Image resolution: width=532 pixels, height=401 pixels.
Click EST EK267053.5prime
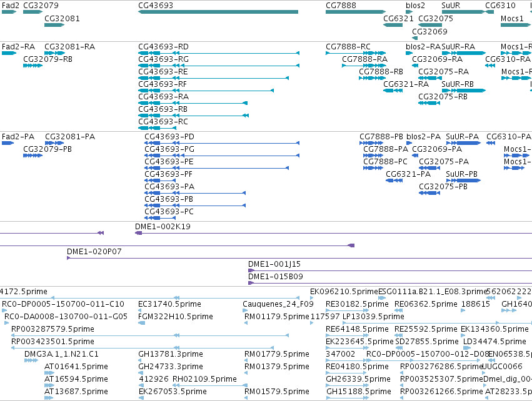[x=141, y=398]
